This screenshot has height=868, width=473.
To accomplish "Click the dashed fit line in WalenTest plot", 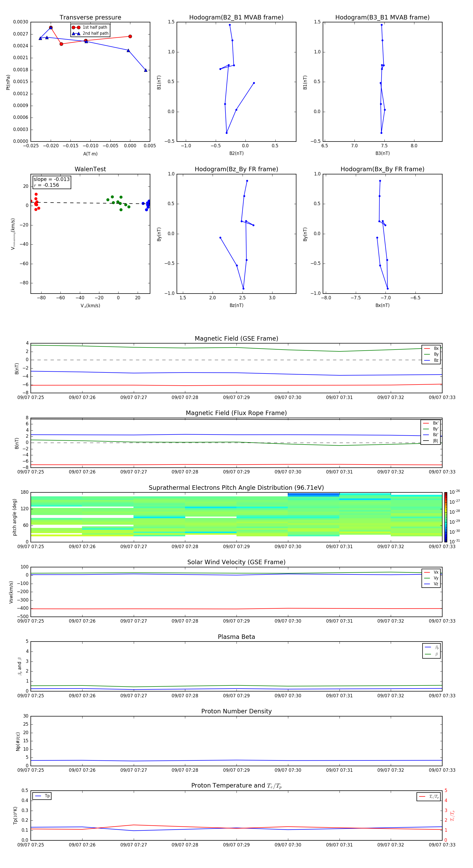I will tap(90, 203).
